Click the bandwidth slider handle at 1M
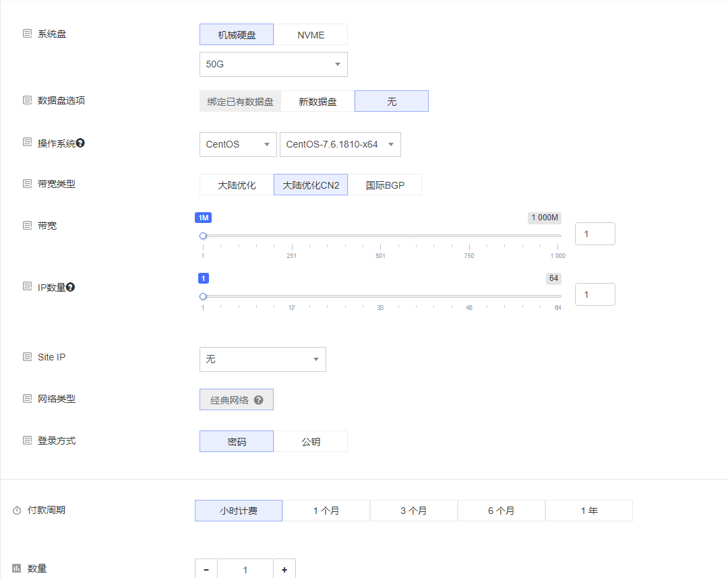The width and height of the screenshot is (728, 578). [203, 236]
